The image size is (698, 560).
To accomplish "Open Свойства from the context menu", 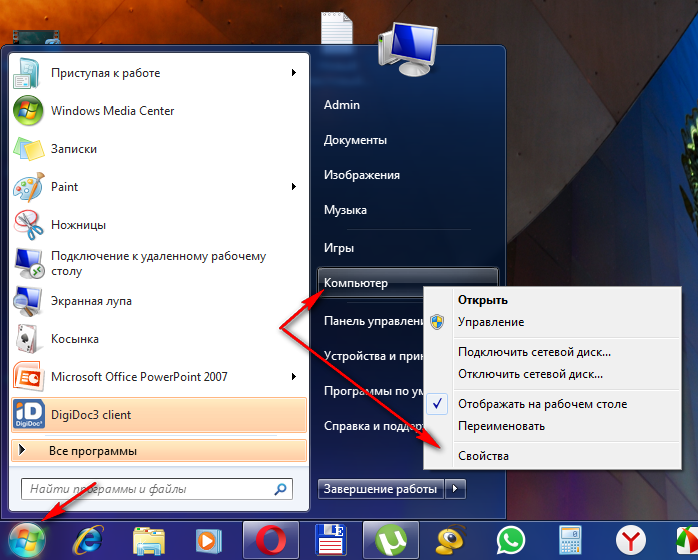I will point(483,456).
